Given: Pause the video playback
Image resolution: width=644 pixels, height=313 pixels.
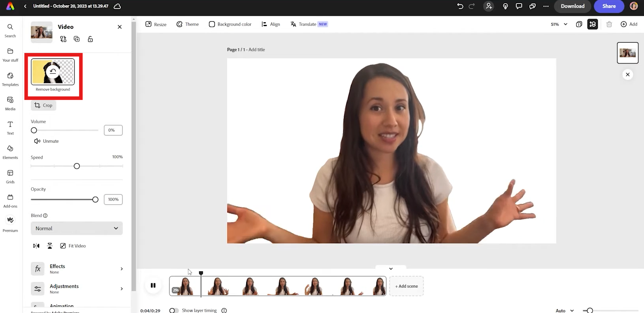Looking at the screenshot, I should pos(153,285).
